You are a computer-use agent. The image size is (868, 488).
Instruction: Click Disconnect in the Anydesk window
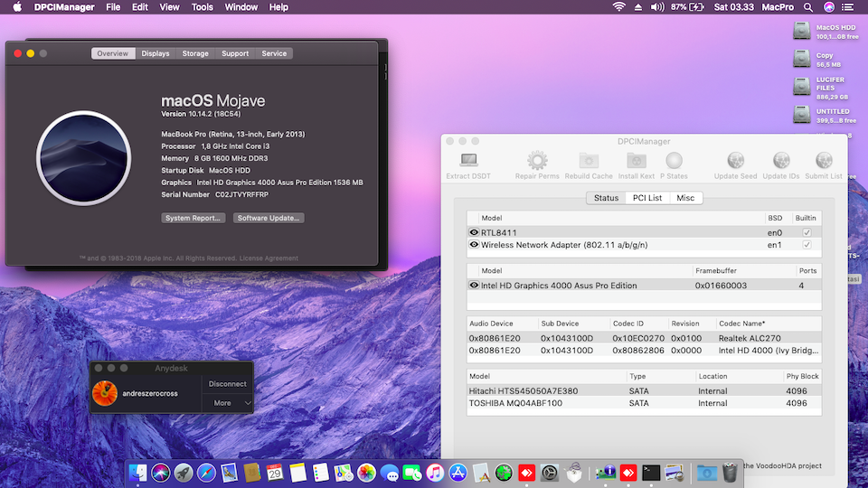(x=228, y=384)
